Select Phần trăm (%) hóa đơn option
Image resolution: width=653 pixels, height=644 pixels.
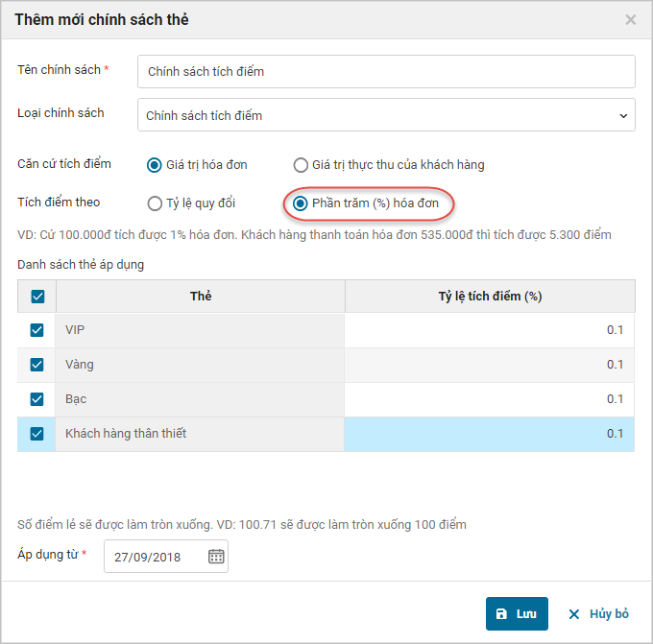[x=301, y=203]
